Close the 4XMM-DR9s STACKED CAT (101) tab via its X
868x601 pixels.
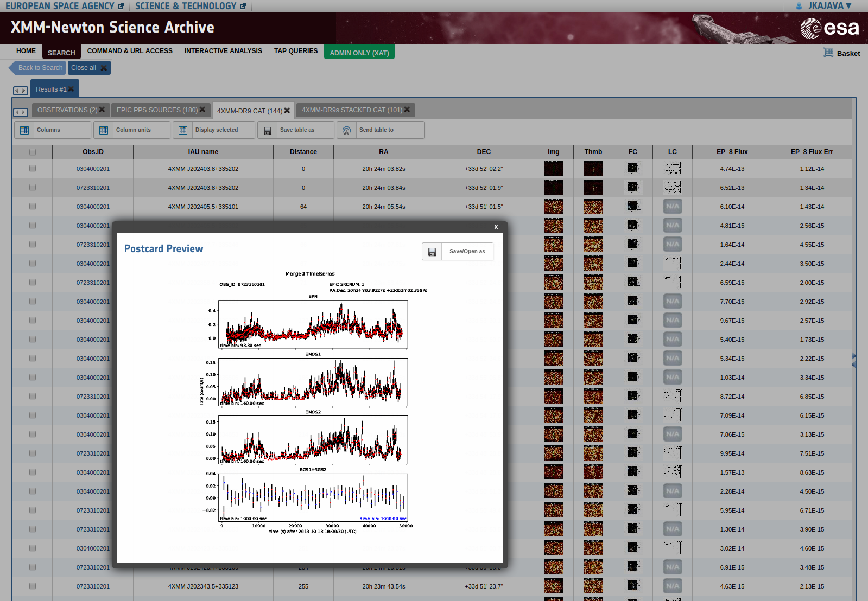coord(407,110)
